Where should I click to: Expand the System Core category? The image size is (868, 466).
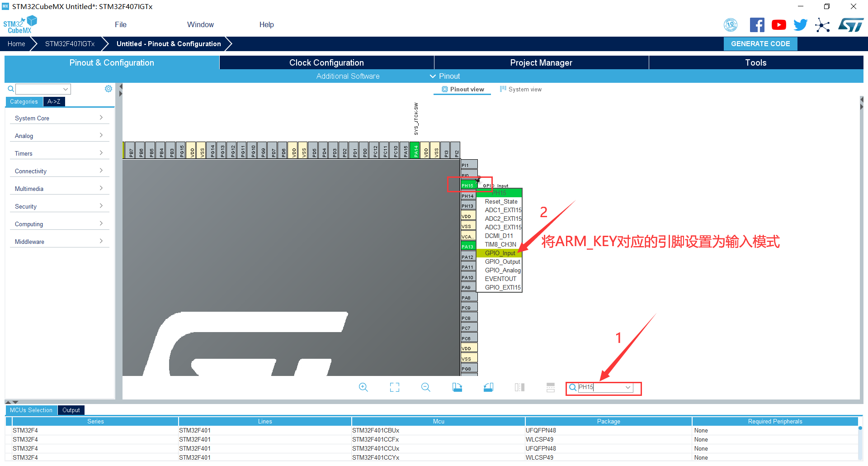point(59,118)
